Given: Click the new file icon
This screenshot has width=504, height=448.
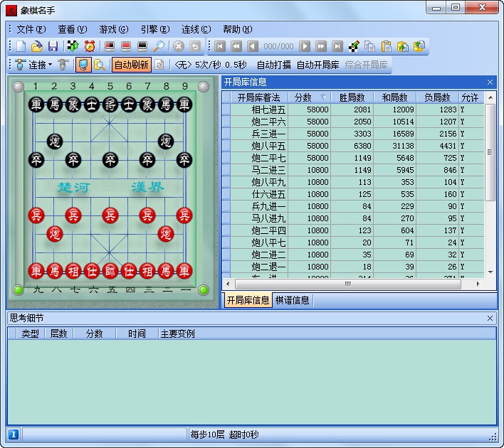Looking at the screenshot, I should pos(21,46).
